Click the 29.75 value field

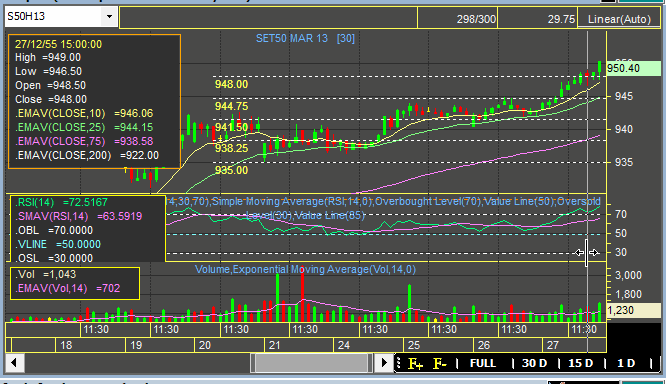coord(538,19)
